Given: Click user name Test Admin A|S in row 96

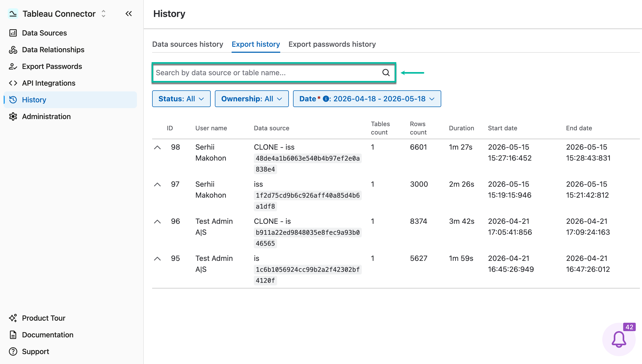Looking at the screenshot, I should click(214, 227).
